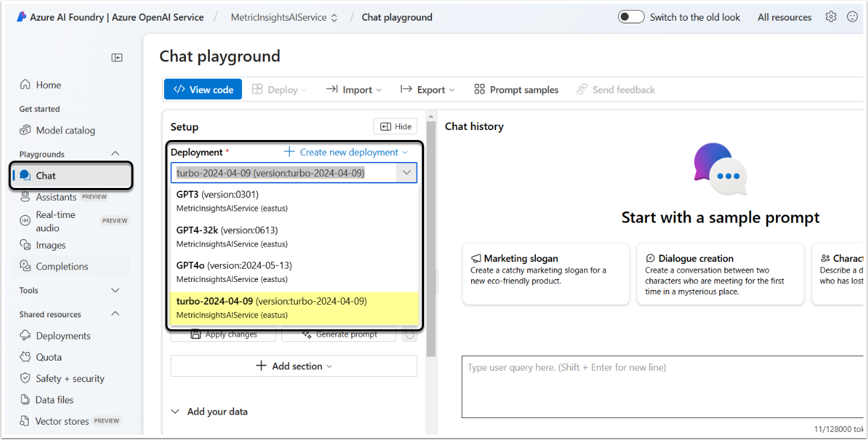This screenshot has height=440, width=868.
Task: Click the Azure OpenAI Service breadcrumb title
Action: pyautogui.click(x=158, y=17)
